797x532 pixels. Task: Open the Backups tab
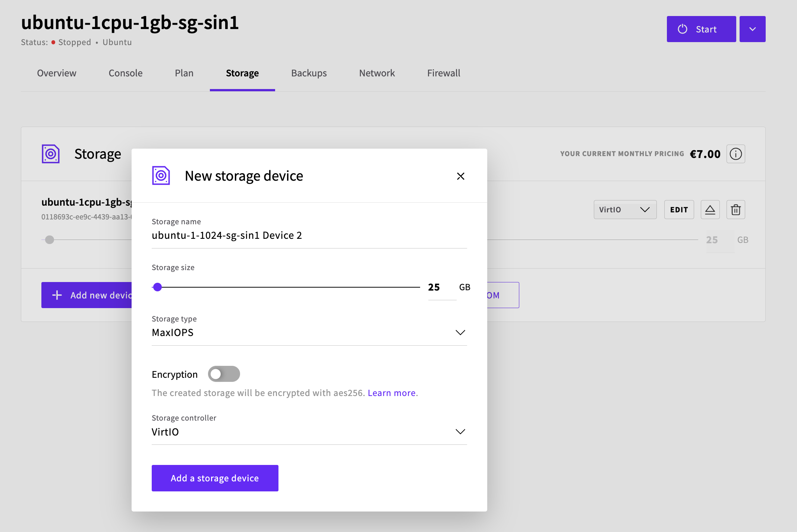click(x=309, y=73)
